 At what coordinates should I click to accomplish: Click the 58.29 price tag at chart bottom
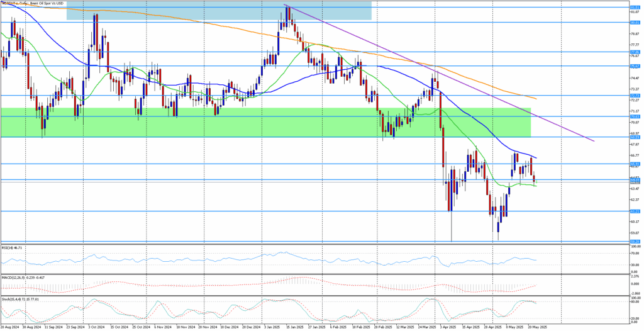635,241
